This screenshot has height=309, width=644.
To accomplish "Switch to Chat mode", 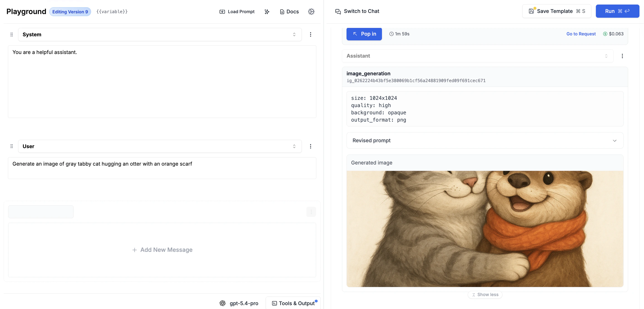I will point(357,11).
